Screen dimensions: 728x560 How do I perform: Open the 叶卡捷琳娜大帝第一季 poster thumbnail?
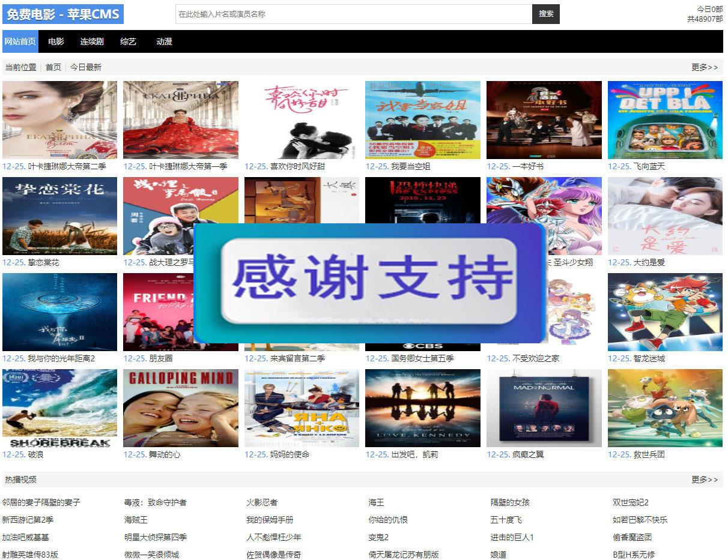tap(181, 120)
